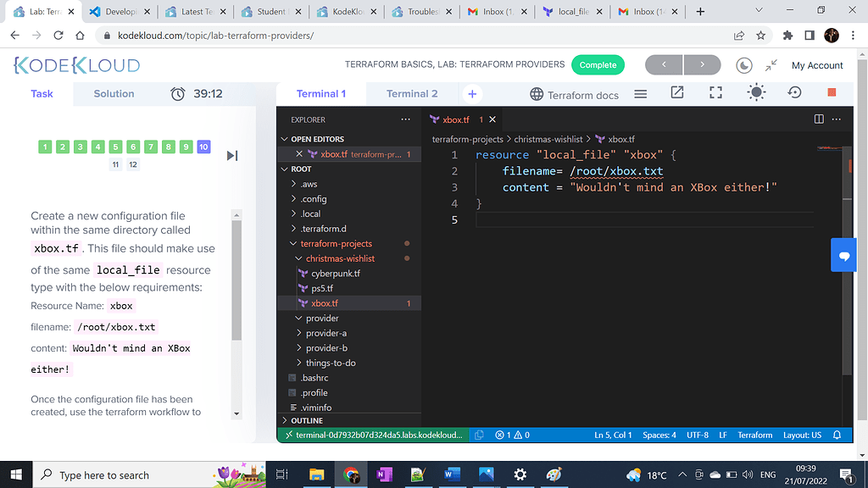Select question number 11
Screen dimensions: 868x488
(115, 165)
